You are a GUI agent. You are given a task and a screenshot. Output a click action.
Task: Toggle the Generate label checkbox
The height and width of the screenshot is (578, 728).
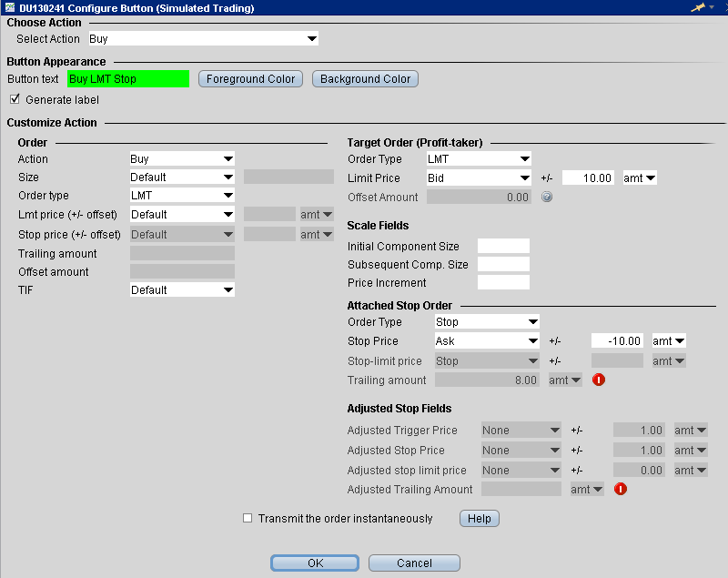(x=15, y=99)
